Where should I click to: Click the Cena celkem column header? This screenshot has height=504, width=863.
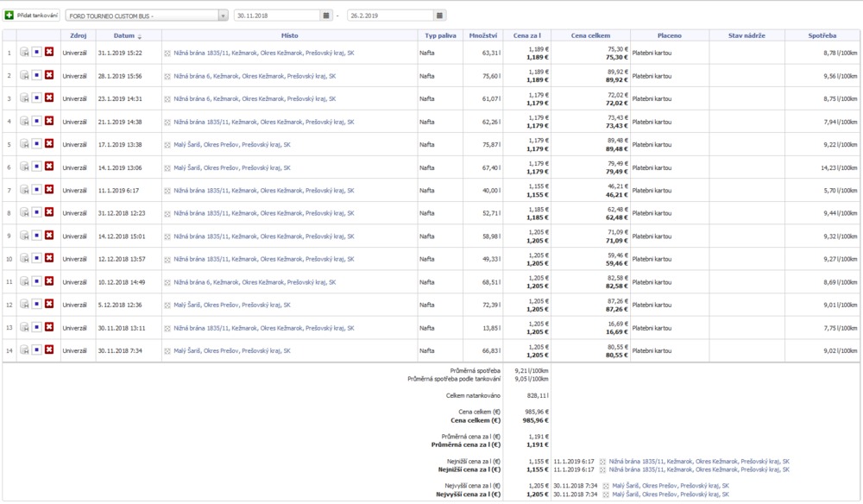pyautogui.click(x=590, y=35)
